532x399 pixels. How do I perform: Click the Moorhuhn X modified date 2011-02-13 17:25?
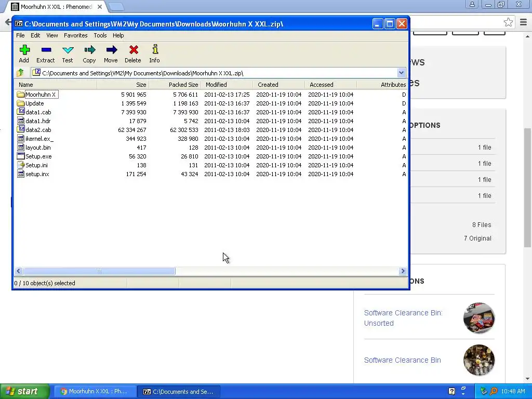click(227, 95)
